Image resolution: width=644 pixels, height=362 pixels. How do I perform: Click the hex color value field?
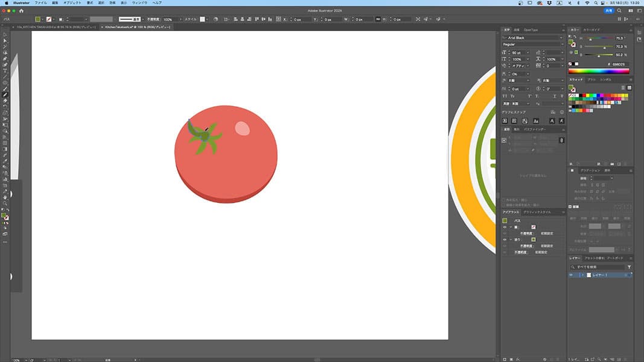click(x=618, y=64)
